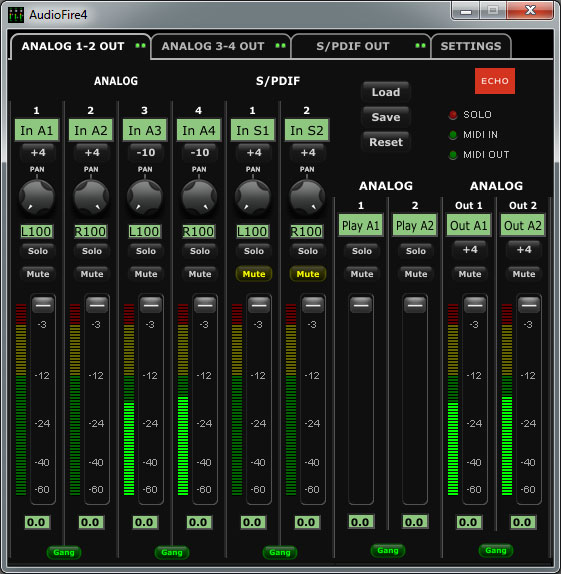Click the Out A1 channel name field

tap(469, 226)
